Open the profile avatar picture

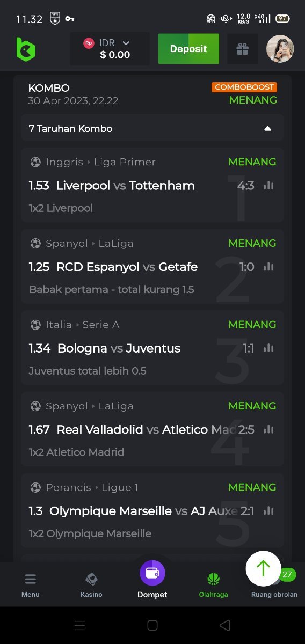click(280, 49)
